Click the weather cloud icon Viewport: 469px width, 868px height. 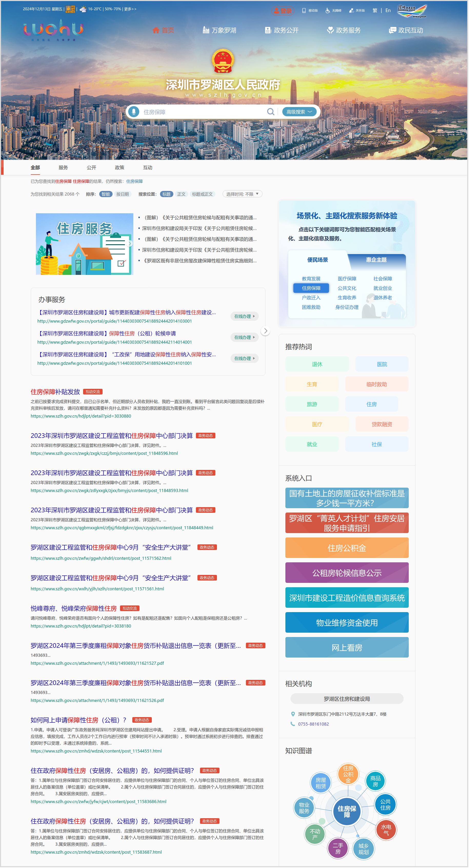click(x=83, y=9)
